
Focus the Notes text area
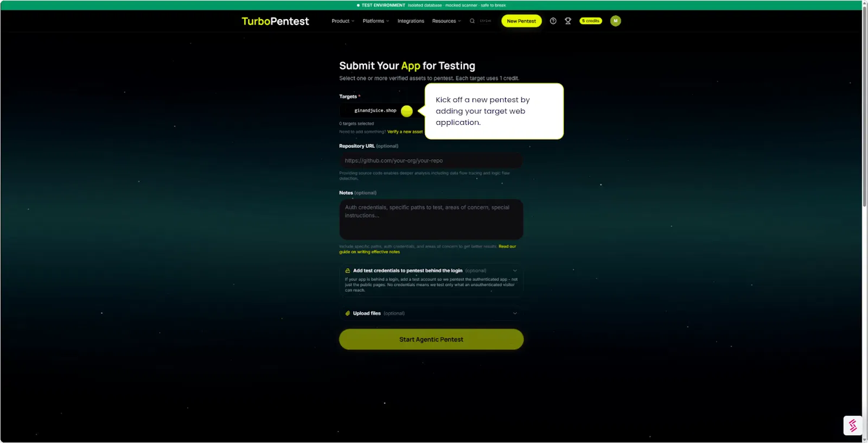tap(431, 219)
